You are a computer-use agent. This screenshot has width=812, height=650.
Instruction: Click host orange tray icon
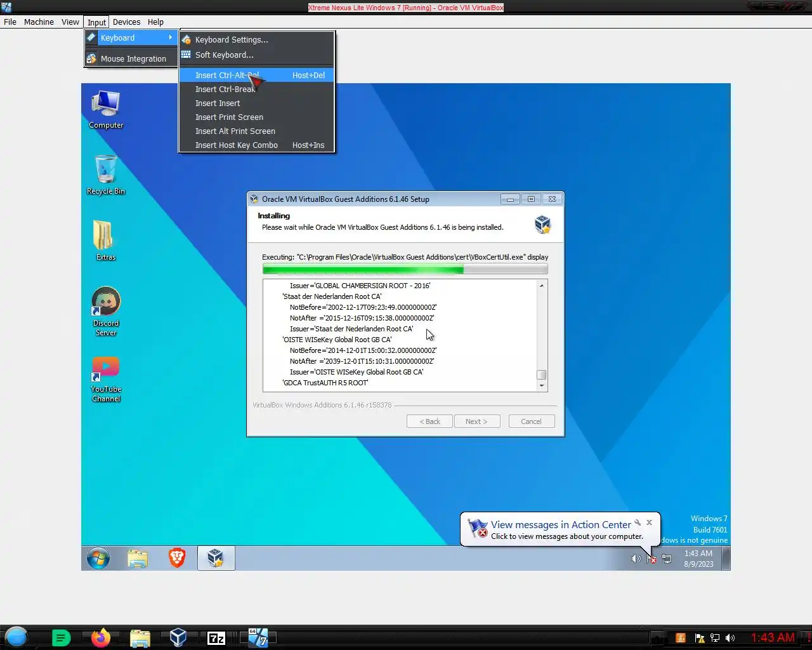[681, 638]
